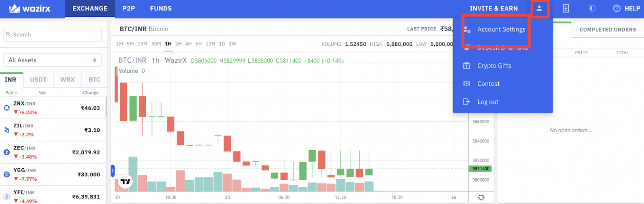Open the EXCHANGE tab
This screenshot has height=204, width=644.
pos(90,8)
